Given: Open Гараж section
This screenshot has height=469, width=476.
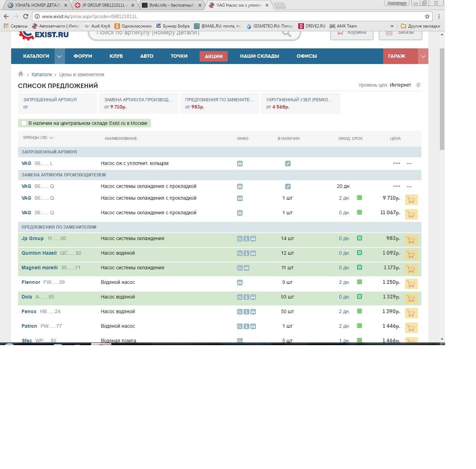Looking at the screenshot, I should [x=400, y=56].
